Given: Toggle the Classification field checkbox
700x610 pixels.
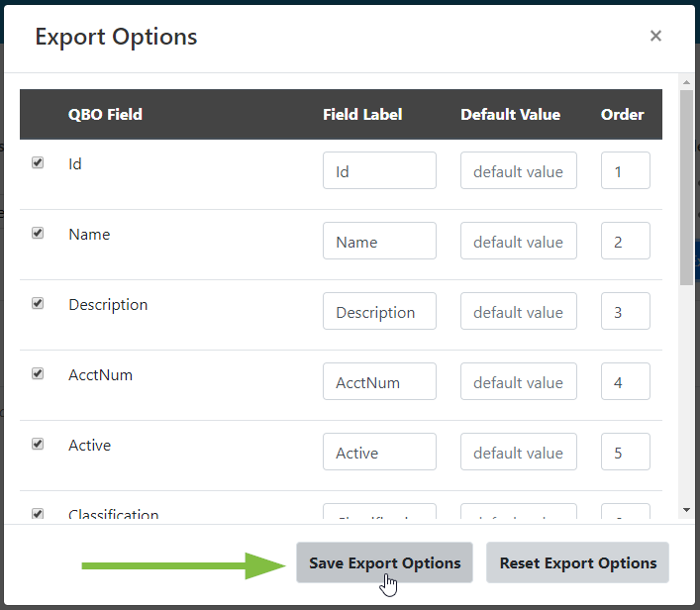Looking at the screenshot, I should pos(38,514).
